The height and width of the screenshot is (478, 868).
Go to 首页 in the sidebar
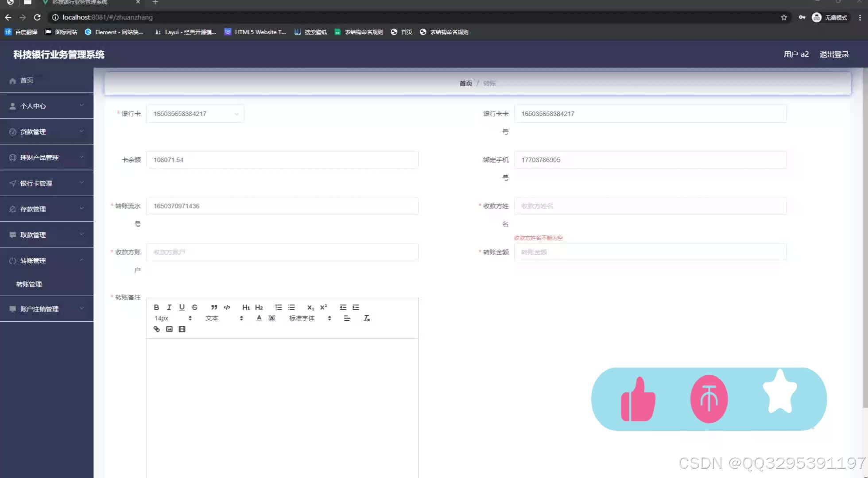[x=46, y=80]
